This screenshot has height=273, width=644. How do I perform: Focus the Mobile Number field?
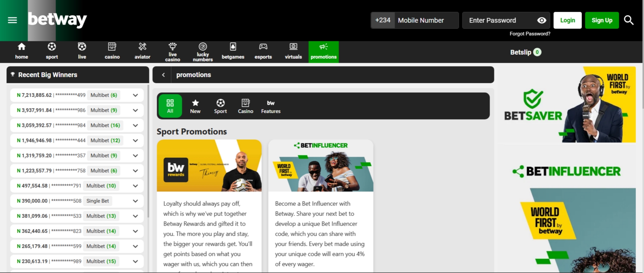point(426,20)
